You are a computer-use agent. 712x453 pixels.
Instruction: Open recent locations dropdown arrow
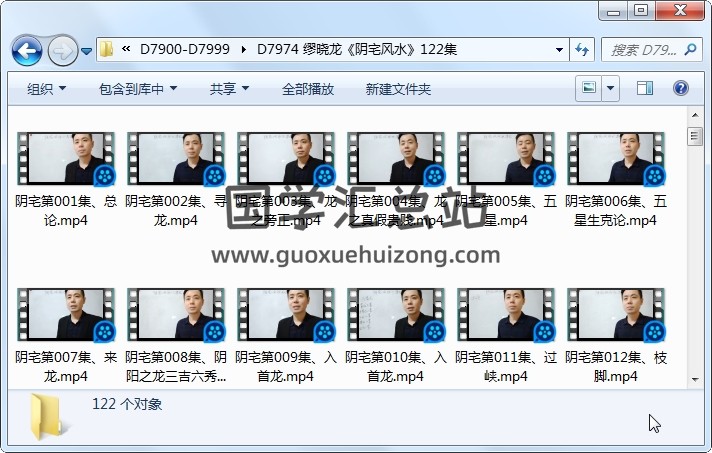pos(86,51)
